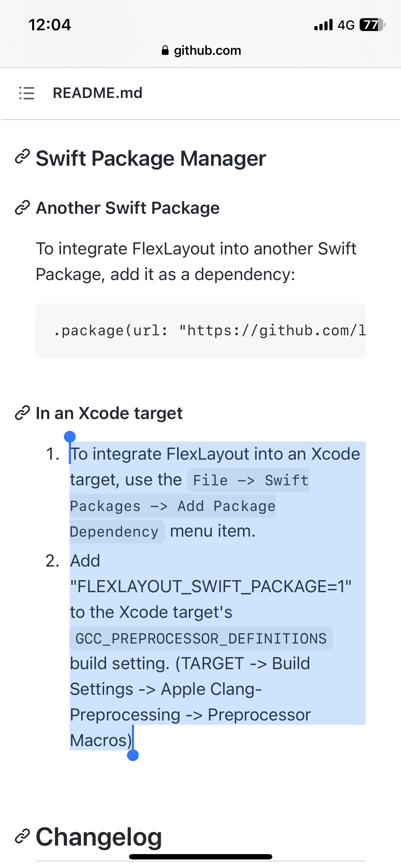Tap the time display showing 12:04
The image size is (401, 868).
click(x=49, y=24)
